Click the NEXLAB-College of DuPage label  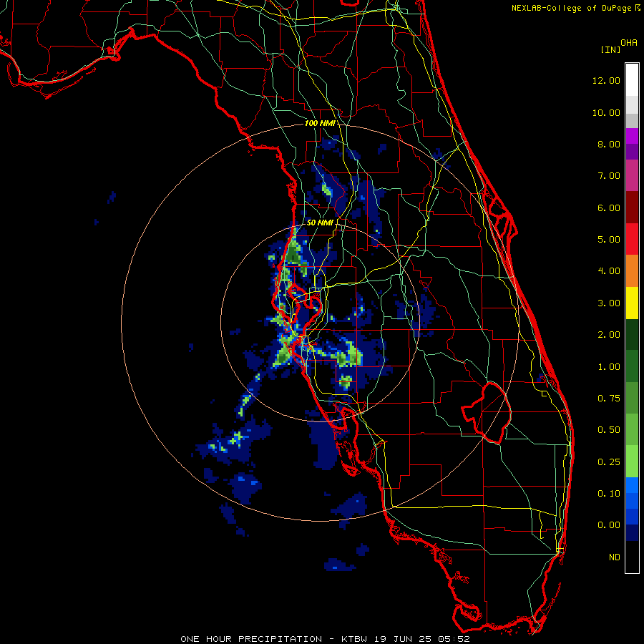click(572, 8)
